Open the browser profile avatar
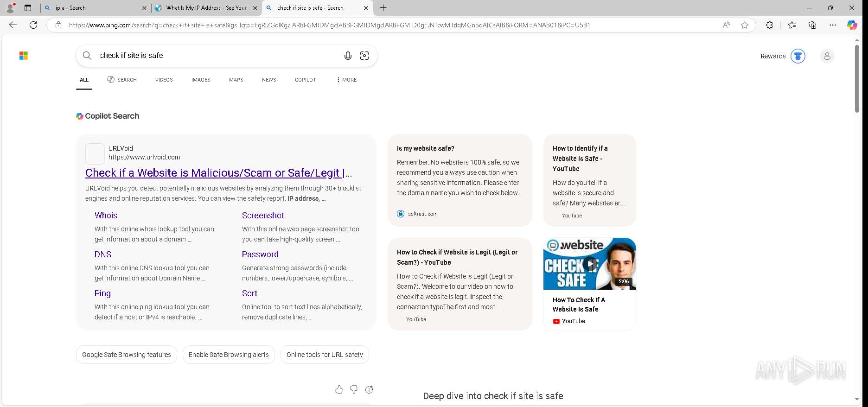Image resolution: width=868 pixels, height=407 pixels. click(10, 8)
